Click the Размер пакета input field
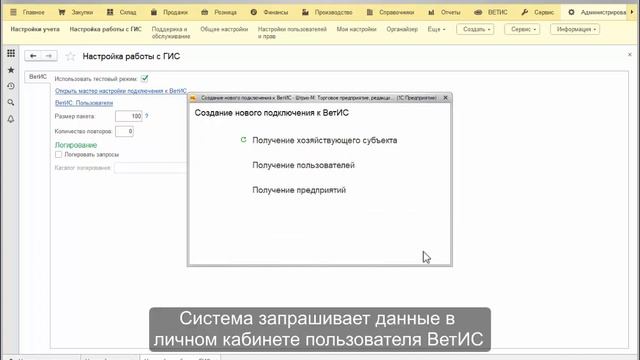 [129, 116]
